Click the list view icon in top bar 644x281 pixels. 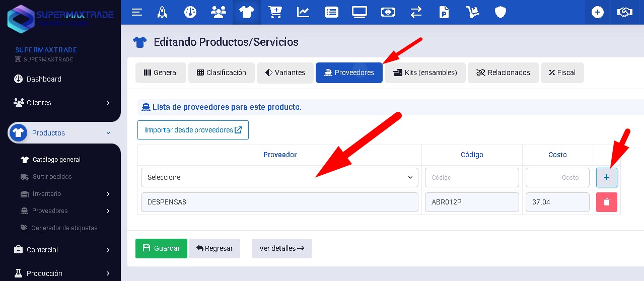[331, 12]
